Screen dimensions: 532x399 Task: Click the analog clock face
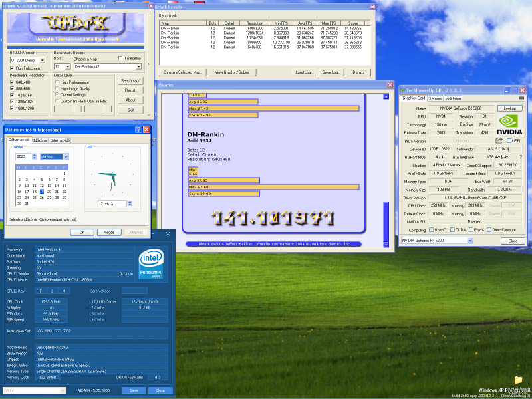coord(112,174)
